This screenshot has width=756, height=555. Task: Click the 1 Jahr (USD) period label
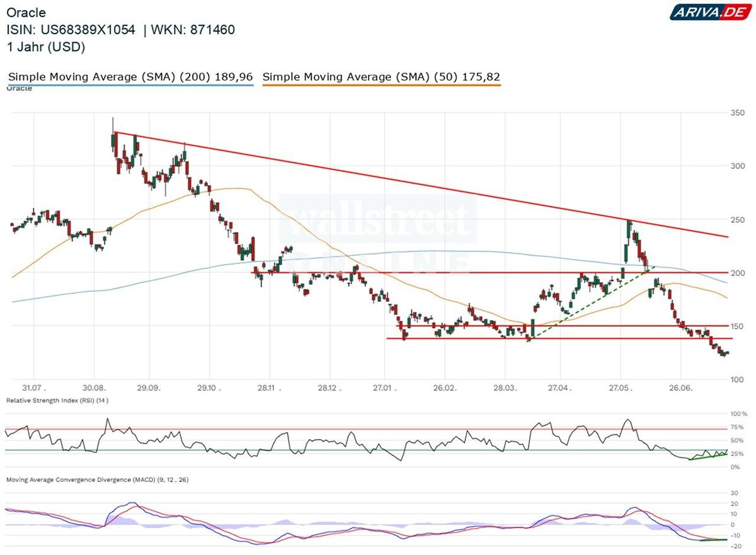coord(46,47)
